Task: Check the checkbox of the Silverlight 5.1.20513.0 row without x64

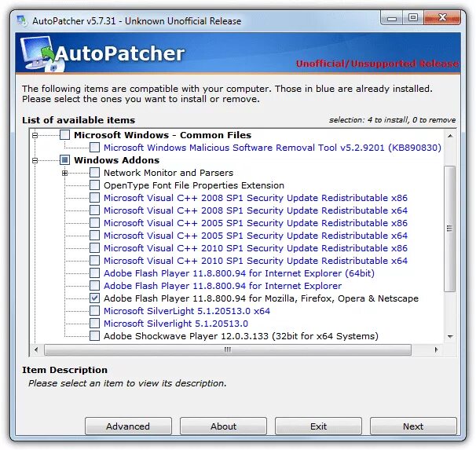Action: pos(95,324)
